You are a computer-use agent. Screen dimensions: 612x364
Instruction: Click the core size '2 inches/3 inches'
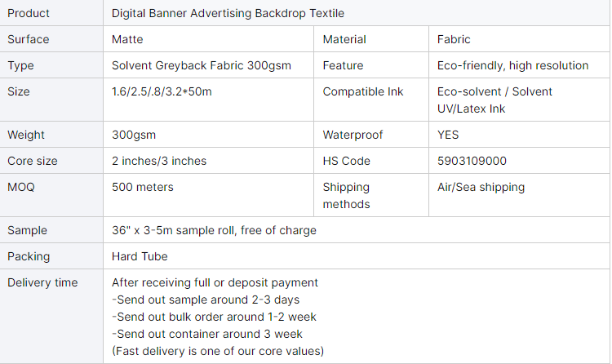click(x=159, y=161)
